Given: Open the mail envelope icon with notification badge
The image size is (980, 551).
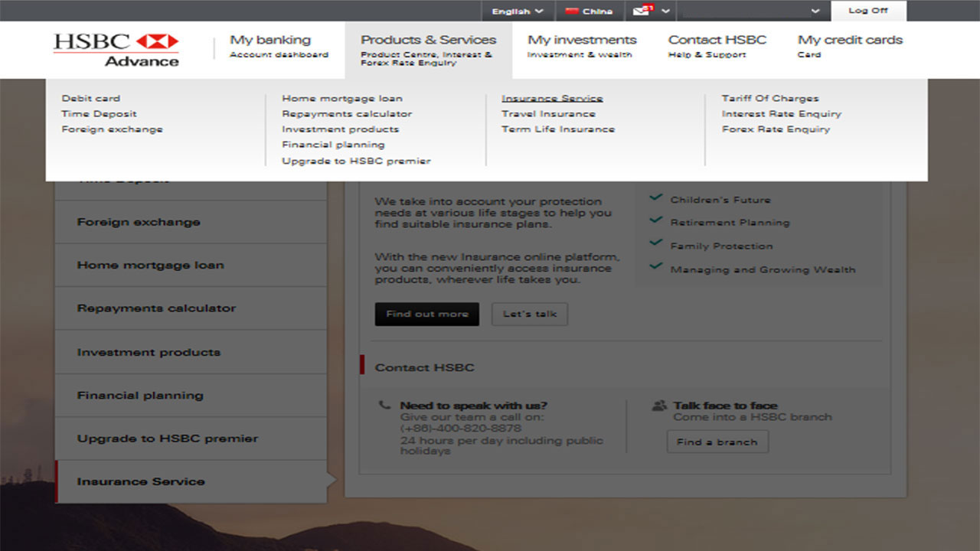Looking at the screenshot, I should tap(643, 10).
